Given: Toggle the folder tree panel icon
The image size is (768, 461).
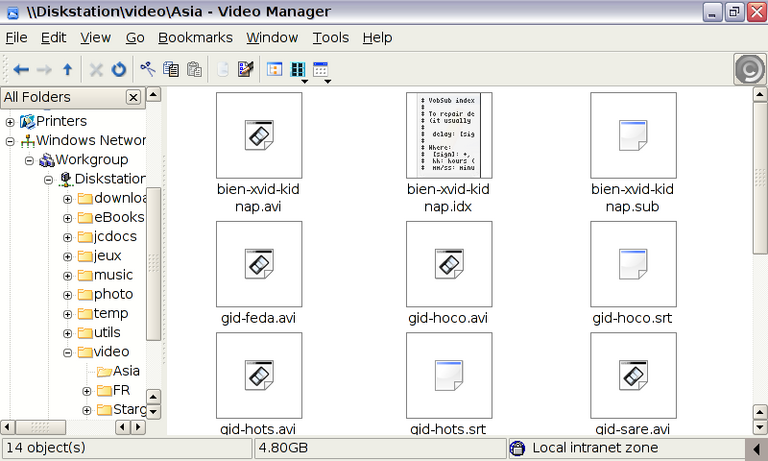Looking at the screenshot, I should click(x=274, y=69).
